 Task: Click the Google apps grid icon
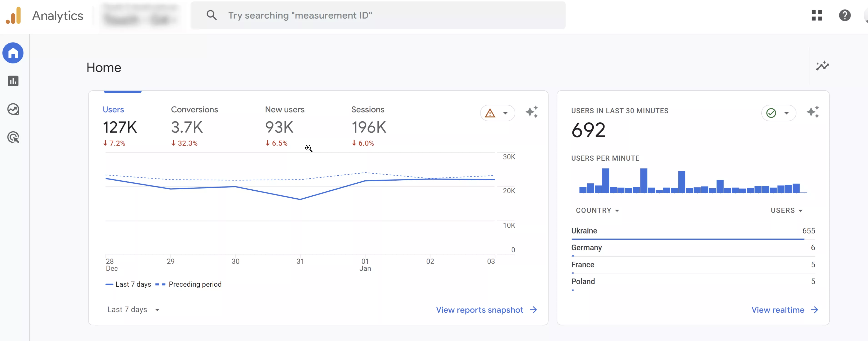(817, 15)
